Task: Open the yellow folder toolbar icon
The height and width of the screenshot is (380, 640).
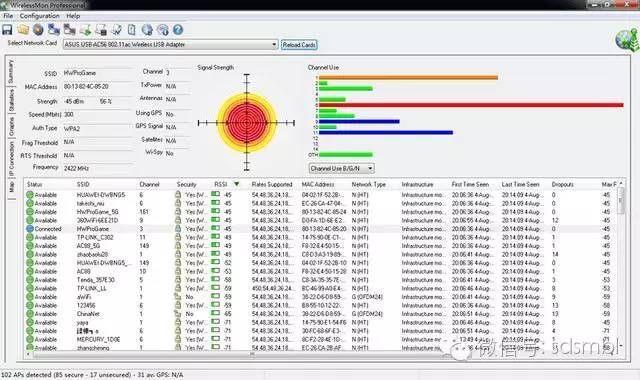Action: click(x=23, y=30)
